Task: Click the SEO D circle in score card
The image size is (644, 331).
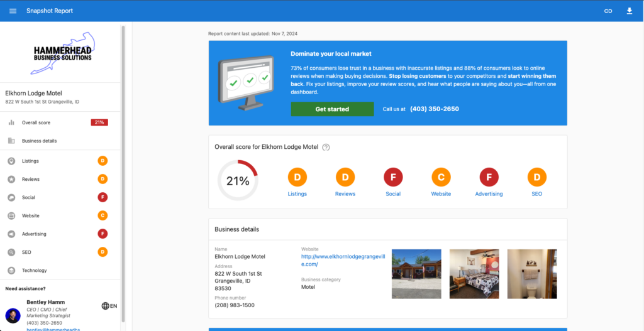Action: coord(537,177)
